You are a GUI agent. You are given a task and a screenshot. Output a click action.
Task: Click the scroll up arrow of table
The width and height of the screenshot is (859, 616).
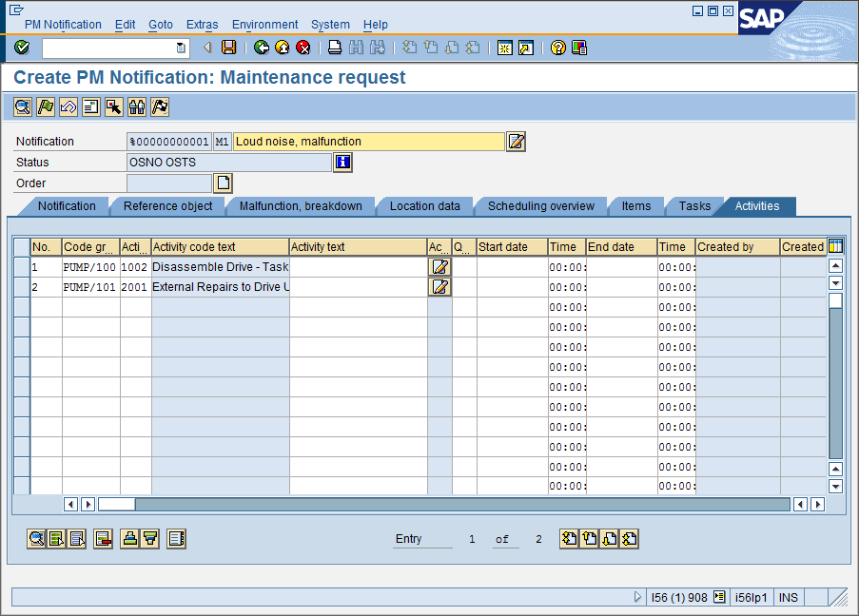tap(835, 266)
